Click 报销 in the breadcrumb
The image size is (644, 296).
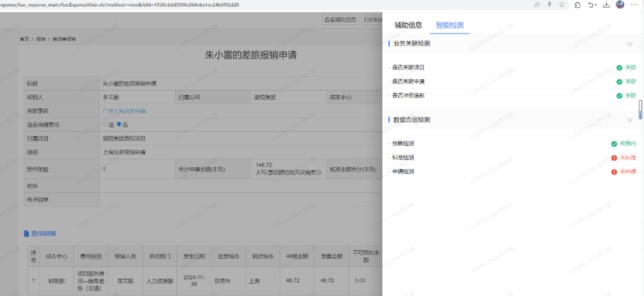(41, 39)
